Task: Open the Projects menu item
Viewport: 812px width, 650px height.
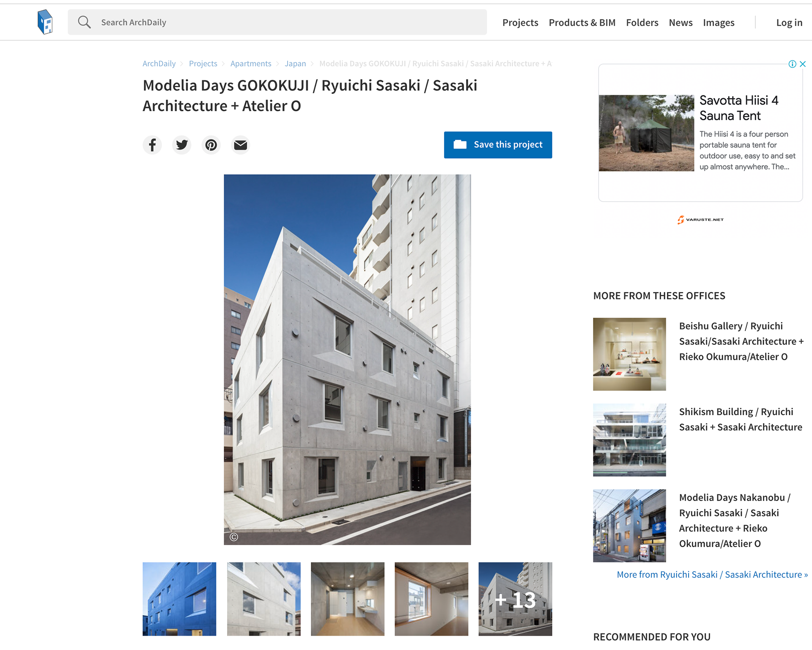Action: 520,22
